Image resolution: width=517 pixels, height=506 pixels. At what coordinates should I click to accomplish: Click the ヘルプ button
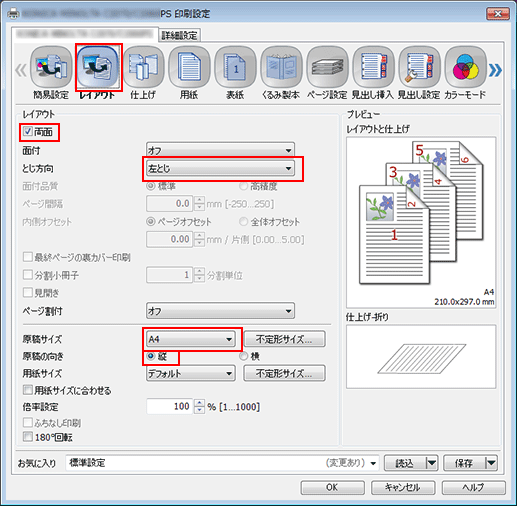tap(474, 487)
